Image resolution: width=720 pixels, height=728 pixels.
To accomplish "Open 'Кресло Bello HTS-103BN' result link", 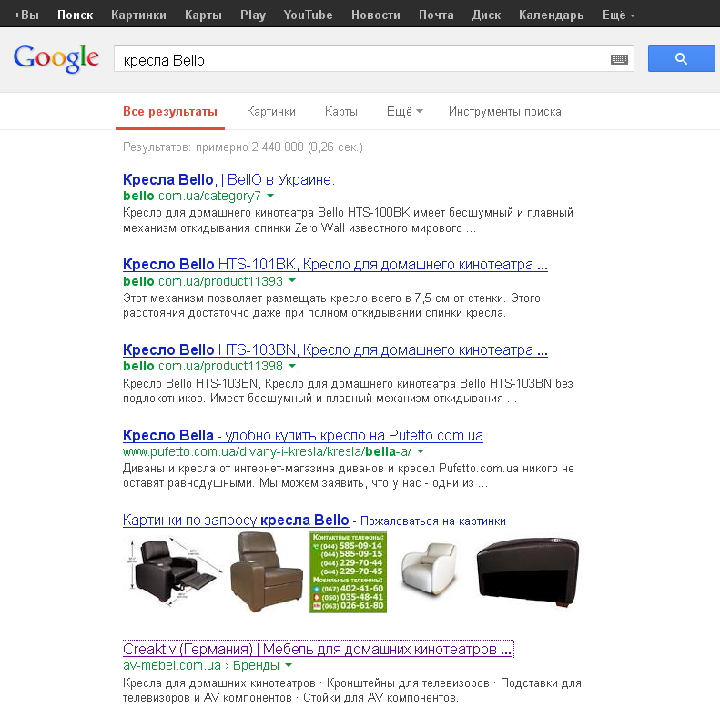I will pos(335,349).
